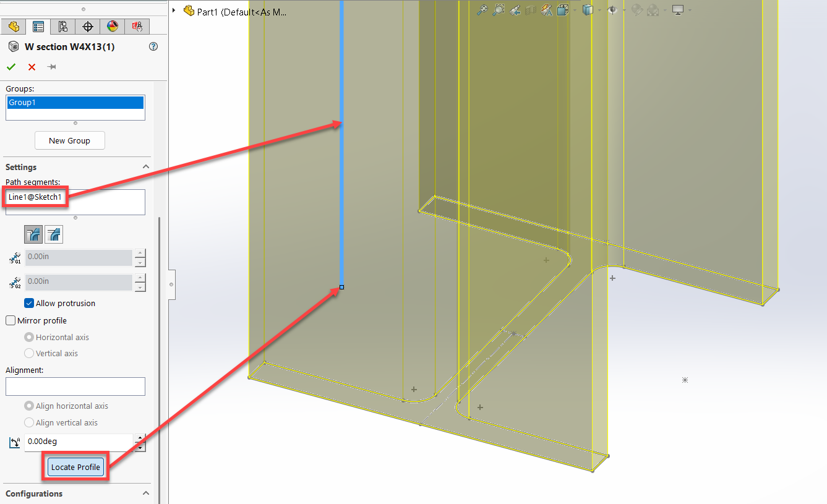Open the Display Style dropdown arrow
This screenshot has width=827, height=504.
tap(599, 10)
